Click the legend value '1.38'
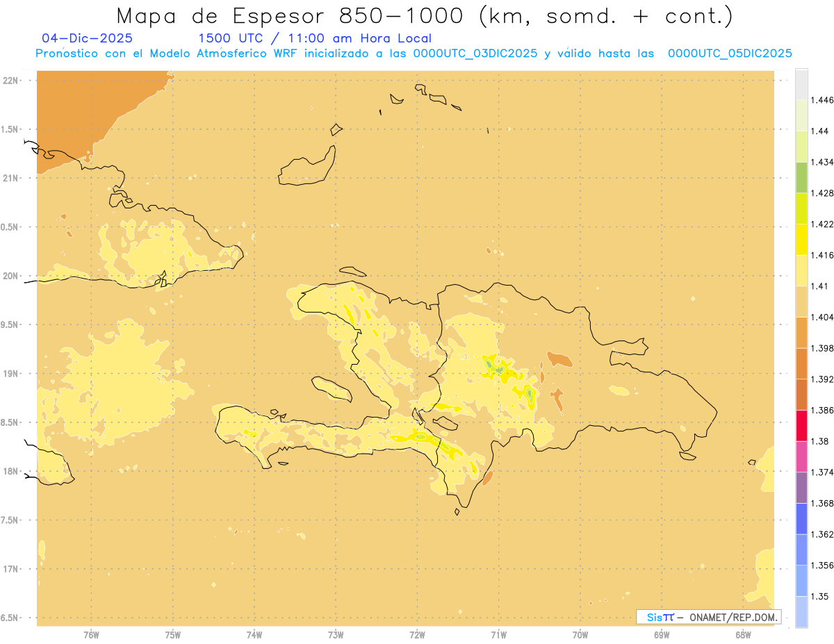Viewport: 834px width, 644px height. (820, 441)
